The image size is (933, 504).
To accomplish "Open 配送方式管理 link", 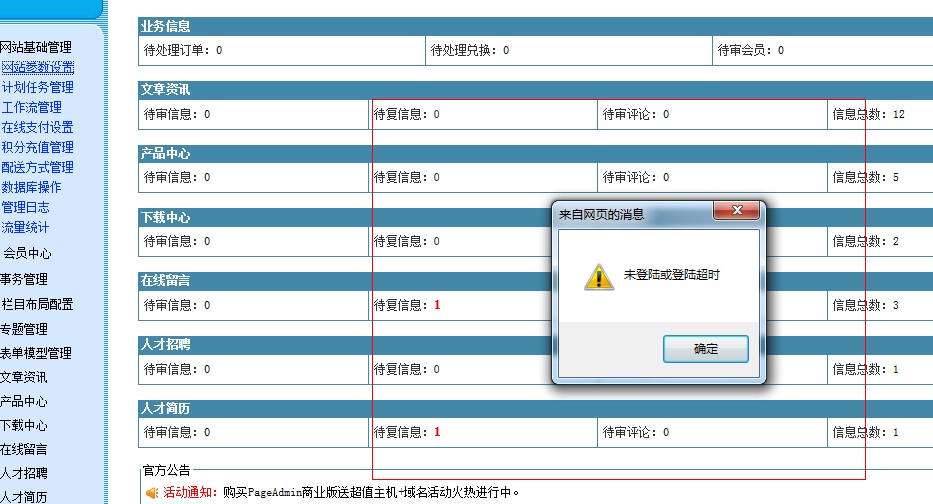I will point(37,167).
